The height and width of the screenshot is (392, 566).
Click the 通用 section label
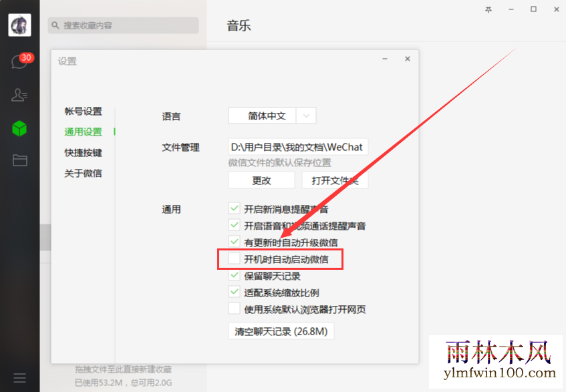tap(171, 210)
